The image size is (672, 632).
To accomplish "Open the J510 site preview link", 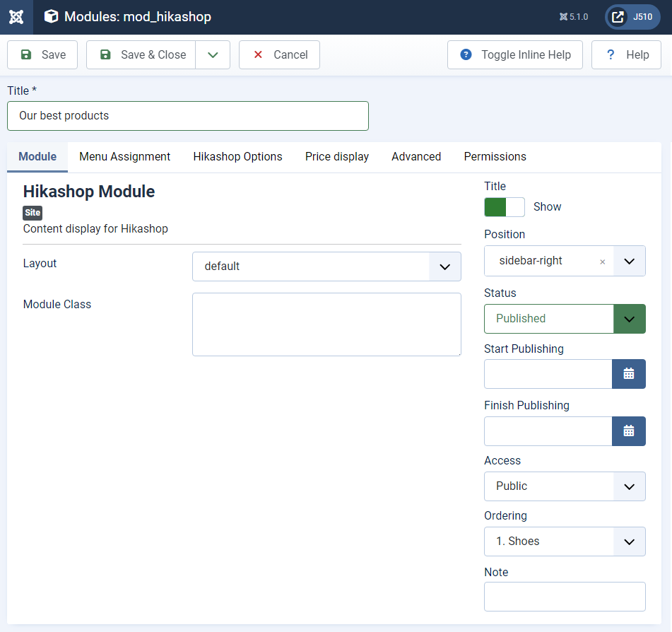I will (x=632, y=17).
